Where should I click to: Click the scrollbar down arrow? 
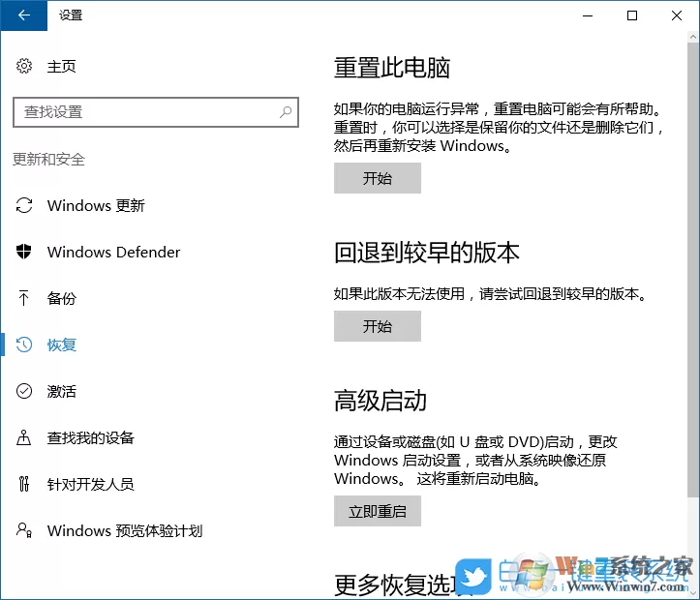click(693, 593)
